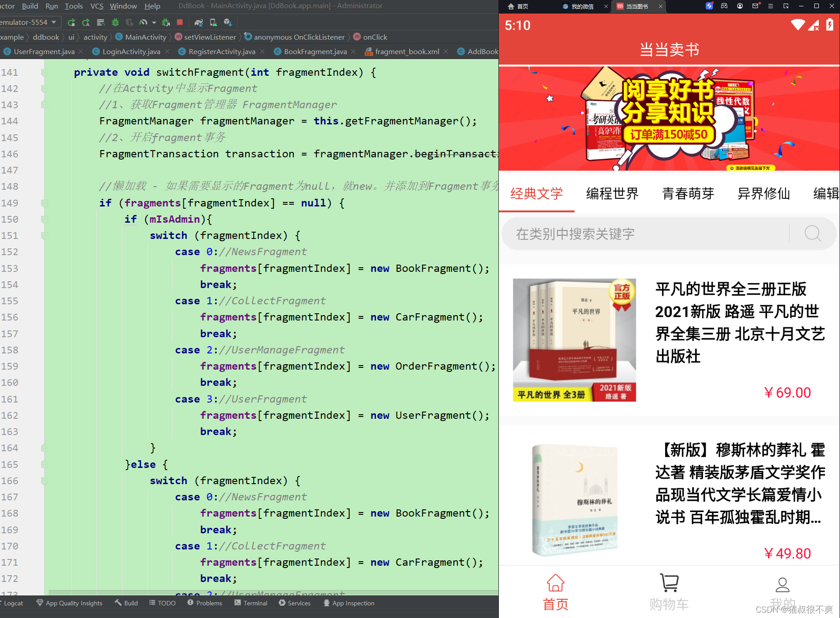Screen dimensions: 840x618
Task: Select the 经典文学 category tab
Action: pos(536,193)
